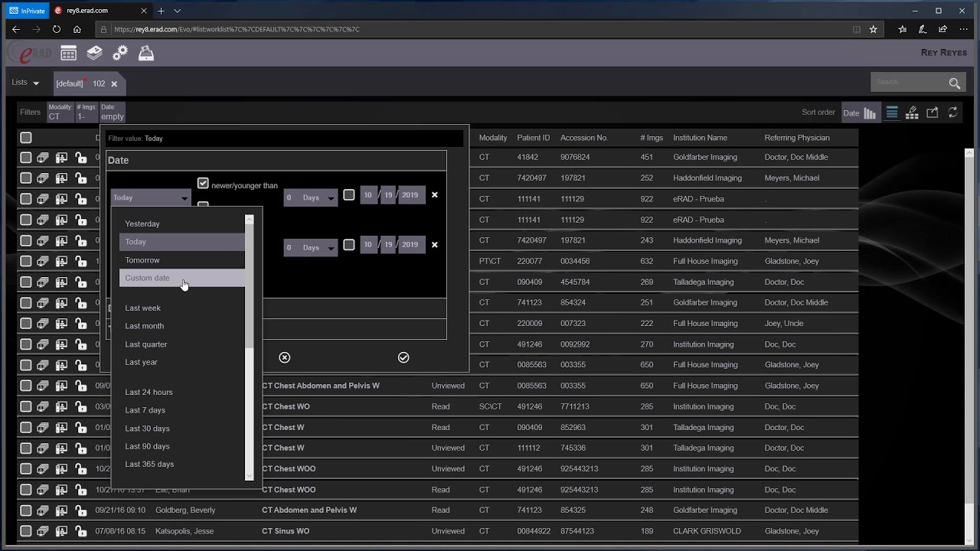Toggle the newer/younger than checkbox
This screenshot has width=980, height=551.
203,184
